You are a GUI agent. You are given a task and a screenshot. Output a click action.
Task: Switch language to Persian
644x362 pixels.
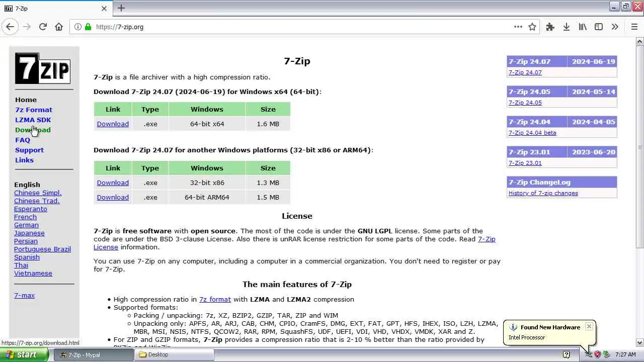click(x=26, y=241)
